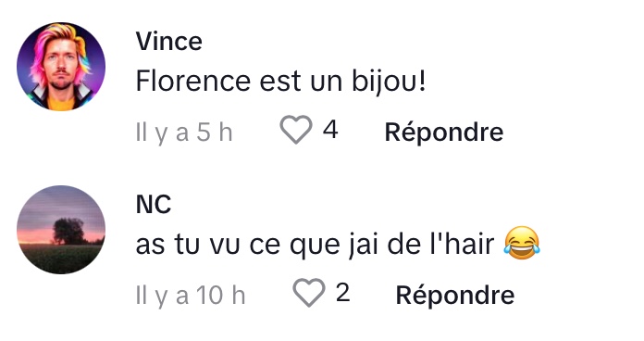The width and height of the screenshot is (644, 341).
Task: Click 'as tu vu' at NC's comment start
Action: pos(188,245)
